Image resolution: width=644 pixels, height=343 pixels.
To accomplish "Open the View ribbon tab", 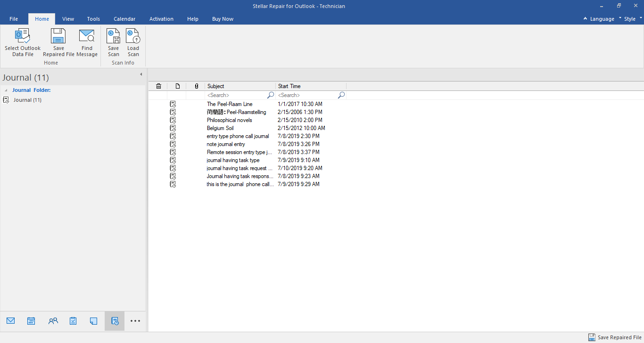I will [x=68, y=19].
